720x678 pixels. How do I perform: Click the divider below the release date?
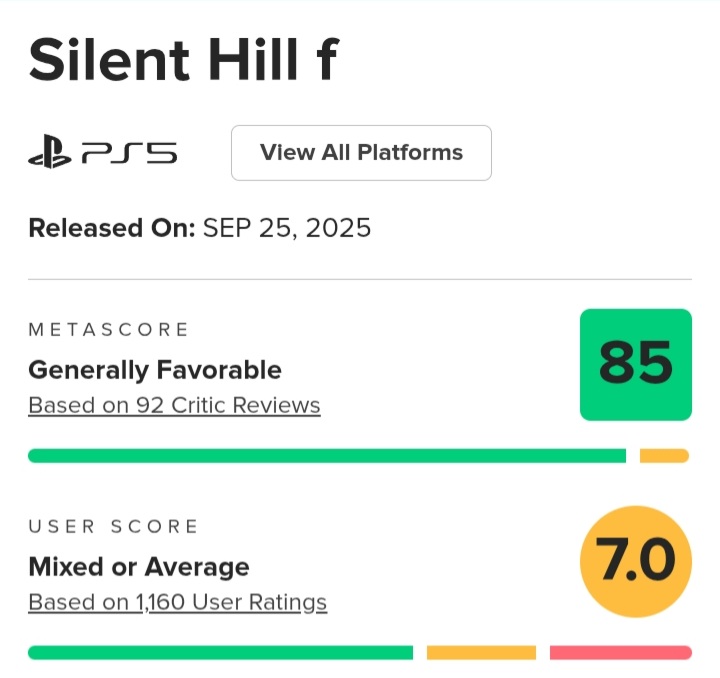click(359, 279)
